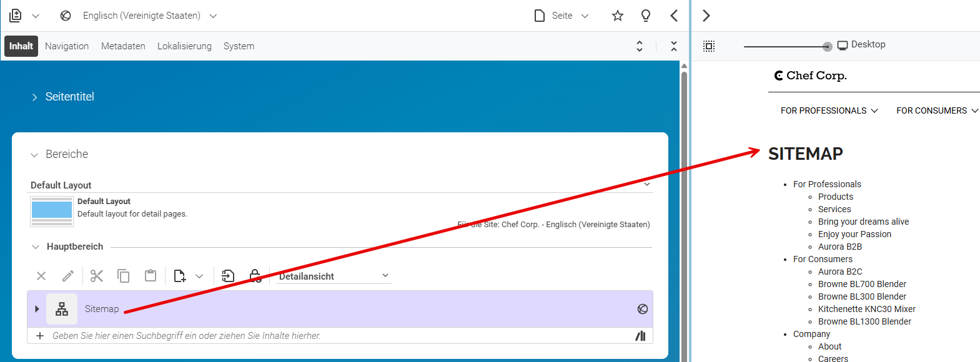Screen dimensions: 980x362
Task: Click the remove X icon in toolbar
Action: click(41, 276)
